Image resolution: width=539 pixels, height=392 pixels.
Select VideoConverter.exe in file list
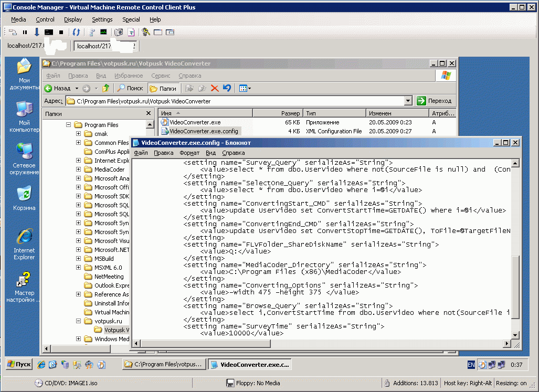pos(195,122)
